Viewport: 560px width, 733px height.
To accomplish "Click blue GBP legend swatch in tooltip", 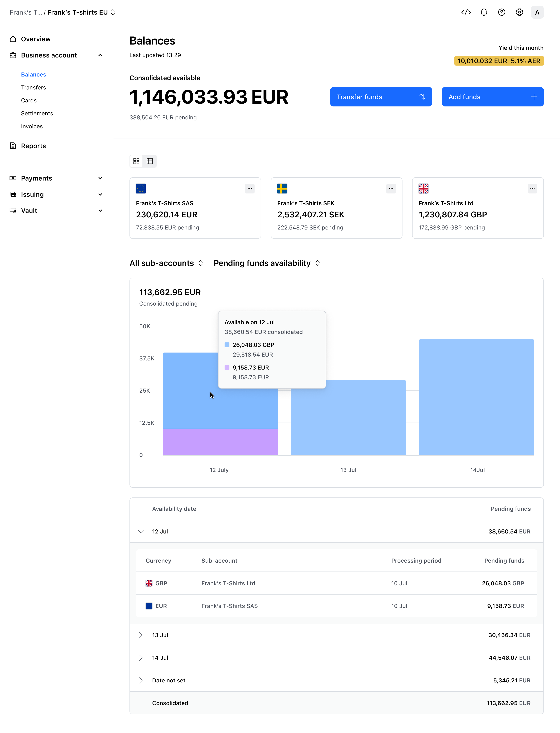I will click(227, 345).
